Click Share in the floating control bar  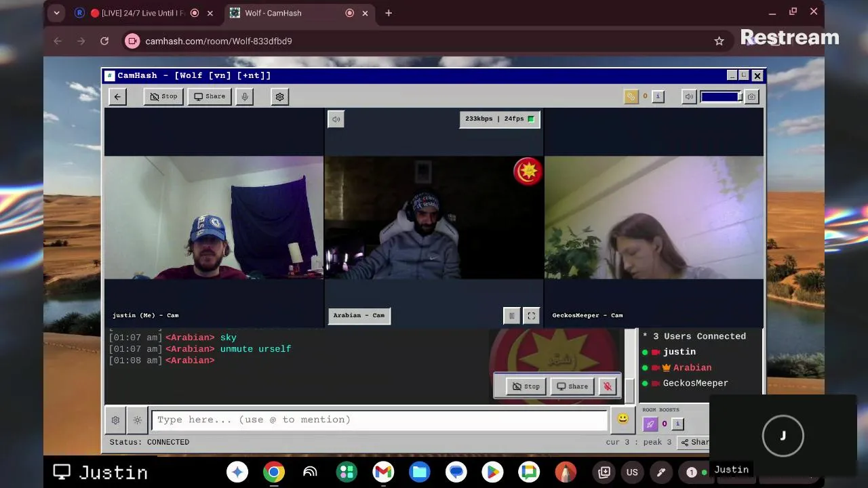(x=572, y=386)
